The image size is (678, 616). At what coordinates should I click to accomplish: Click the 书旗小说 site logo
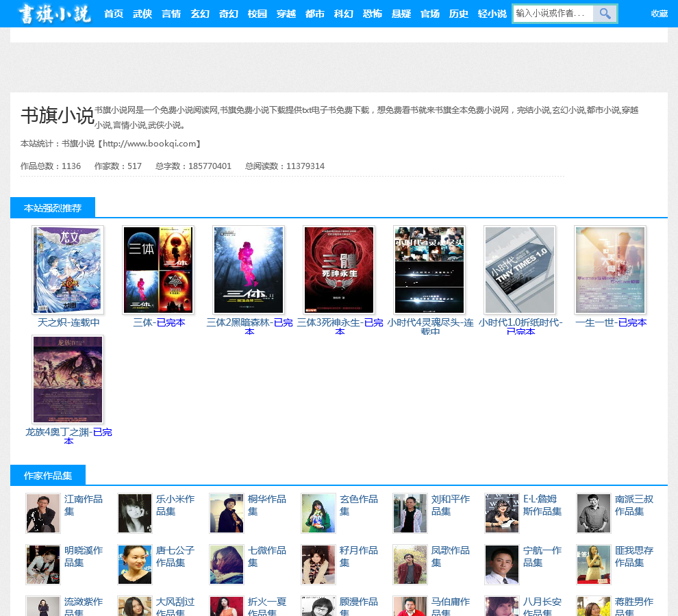(55, 14)
